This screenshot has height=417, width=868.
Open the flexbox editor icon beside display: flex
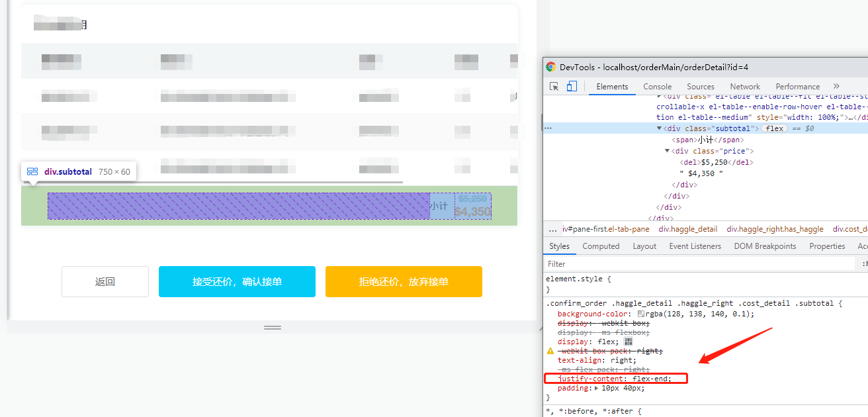(x=628, y=341)
